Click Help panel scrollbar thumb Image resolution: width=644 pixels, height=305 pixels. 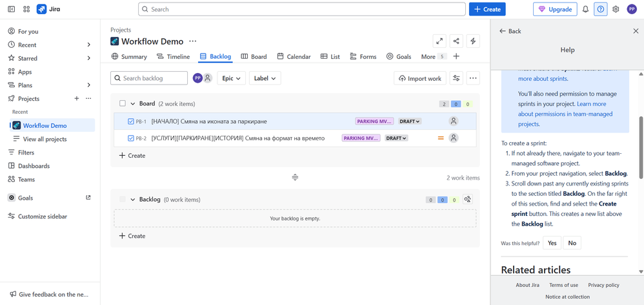click(x=641, y=148)
